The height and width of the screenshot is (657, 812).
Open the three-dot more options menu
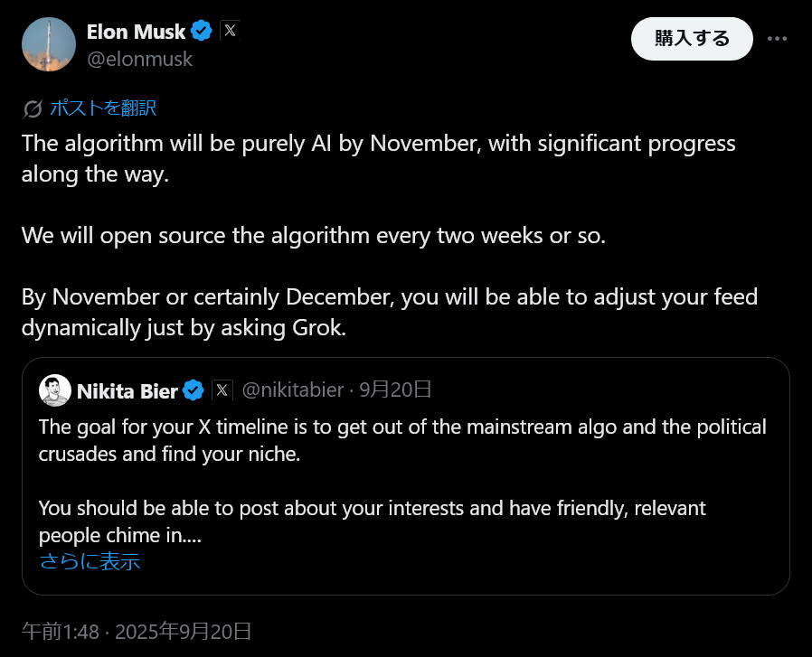[777, 39]
